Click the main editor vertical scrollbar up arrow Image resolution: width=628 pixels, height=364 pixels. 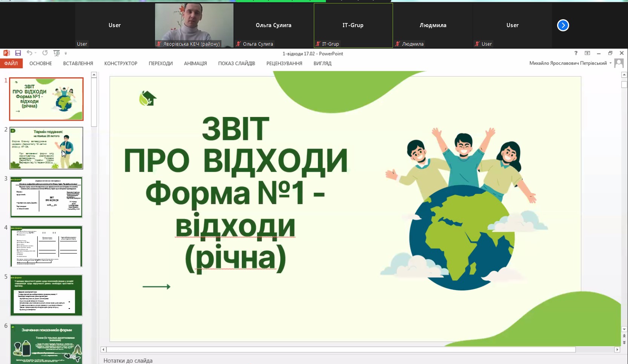pos(624,75)
